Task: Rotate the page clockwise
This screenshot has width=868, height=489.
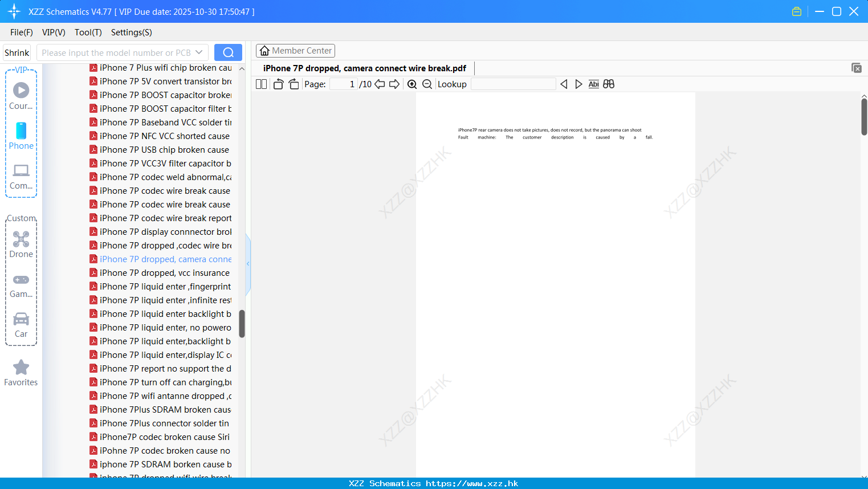Action: point(294,84)
